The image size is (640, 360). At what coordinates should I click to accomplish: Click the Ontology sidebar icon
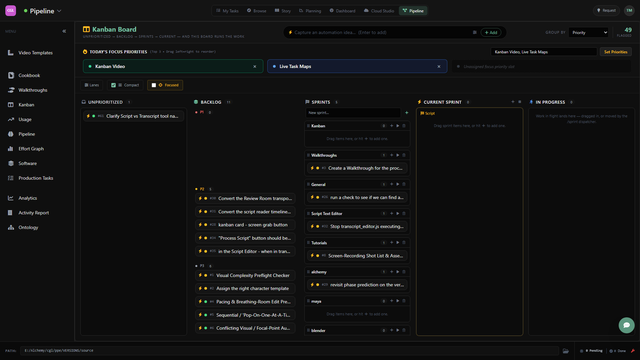11,227
